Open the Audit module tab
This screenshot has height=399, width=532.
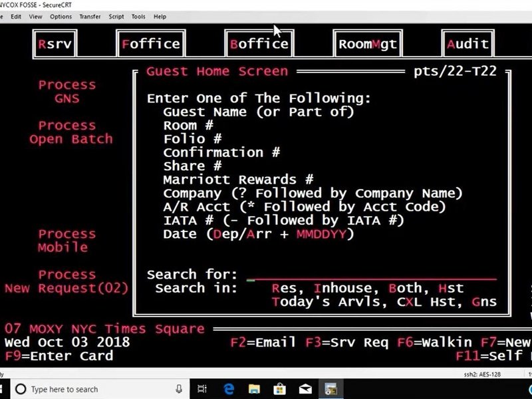(x=468, y=45)
